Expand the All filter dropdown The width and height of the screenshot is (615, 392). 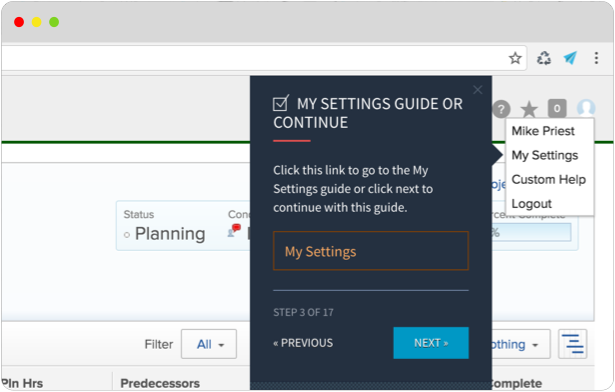pyautogui.click(x=209, y=344)
